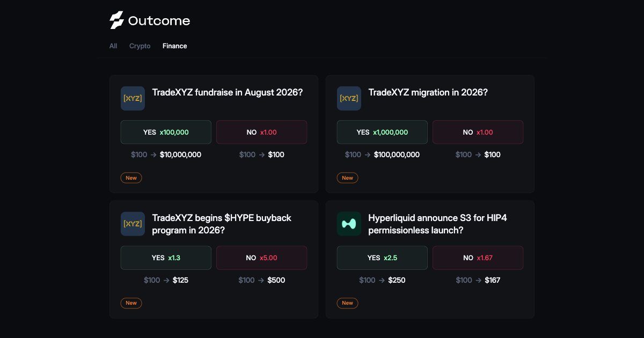Pick YES x1,000,000 on migration market

382,132
